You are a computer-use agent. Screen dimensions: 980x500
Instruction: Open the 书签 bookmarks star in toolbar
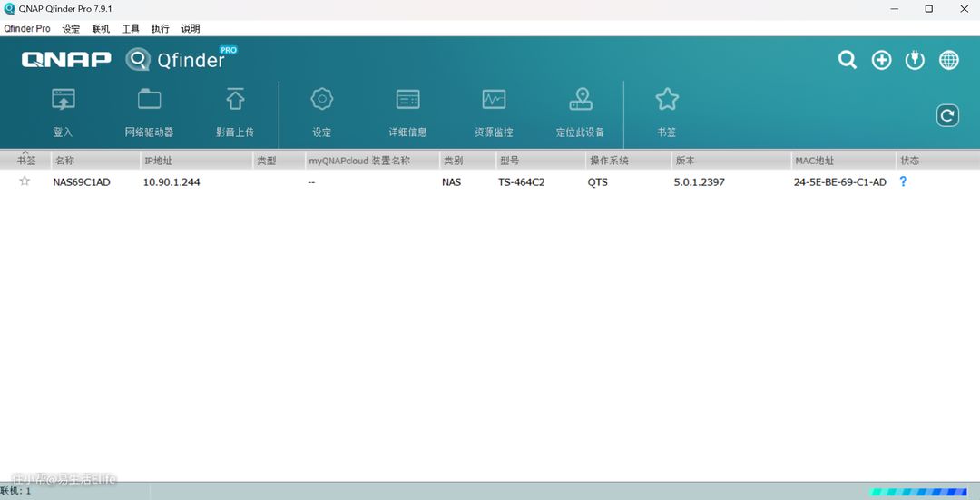[667, 100]
